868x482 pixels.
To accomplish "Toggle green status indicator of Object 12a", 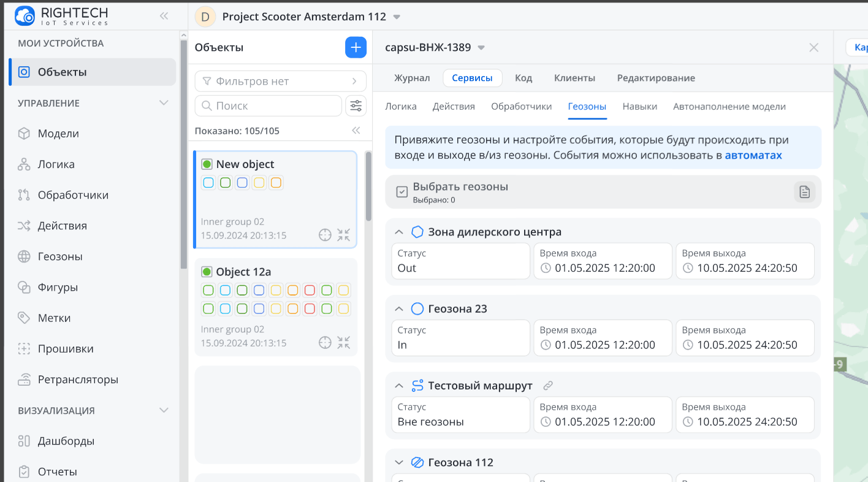I will (x=207, y=271).
